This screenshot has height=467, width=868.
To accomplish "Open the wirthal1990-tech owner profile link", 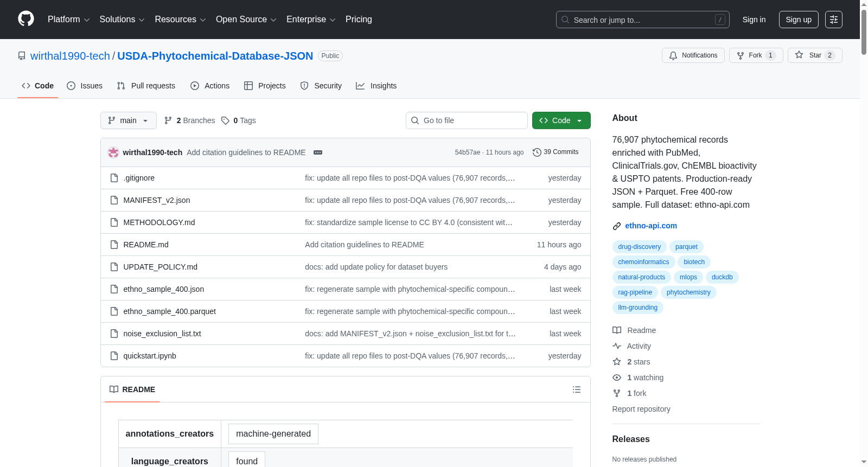I will [70, 56].
